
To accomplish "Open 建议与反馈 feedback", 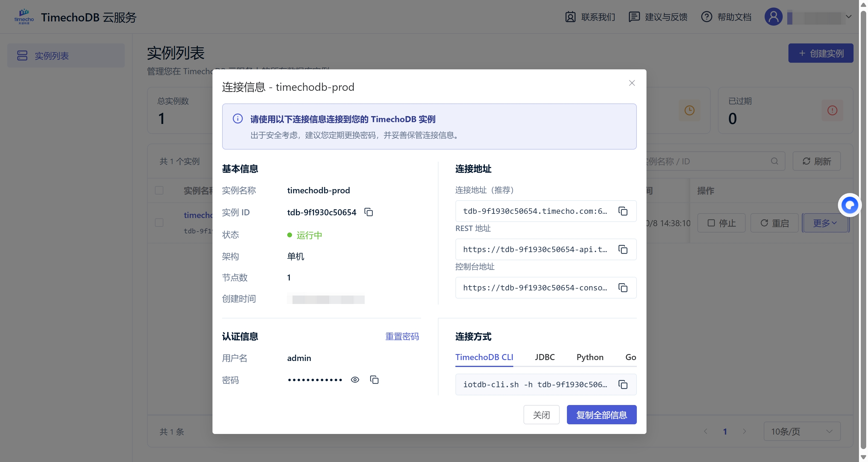I will [658, 17].
